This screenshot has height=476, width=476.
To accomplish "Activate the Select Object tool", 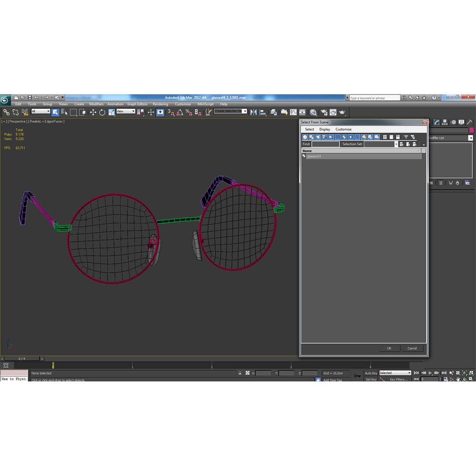I will coord(55,112).
